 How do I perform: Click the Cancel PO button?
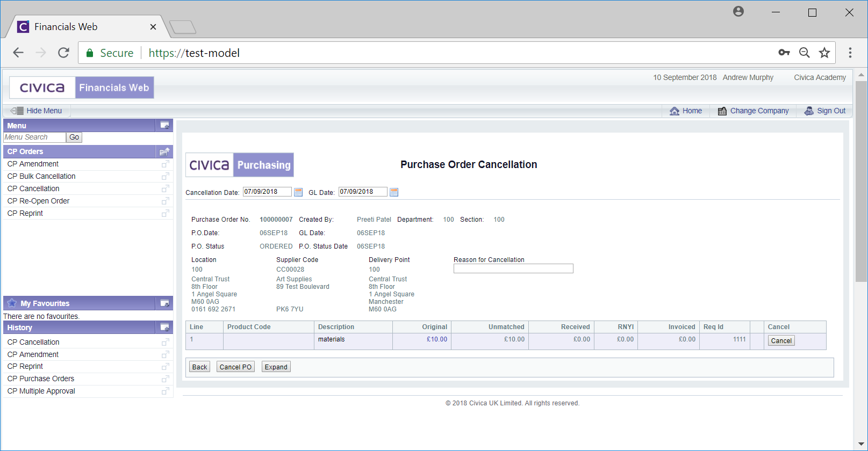coord(235,367)
